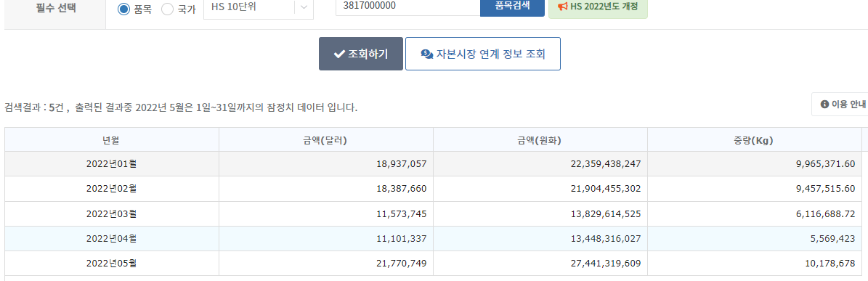Click the 중량(Kg) column header

755,140
